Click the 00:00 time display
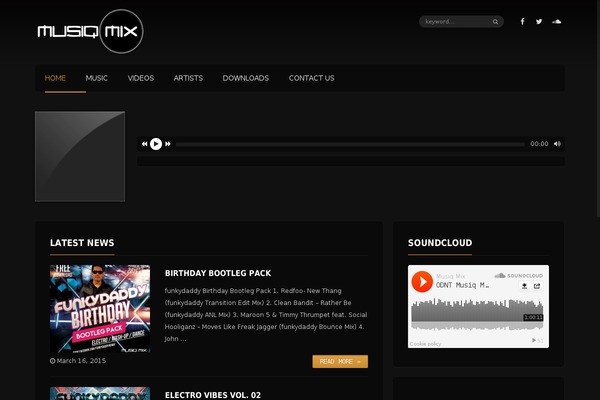Screen dimensions: 600x400 coord(539,144)
